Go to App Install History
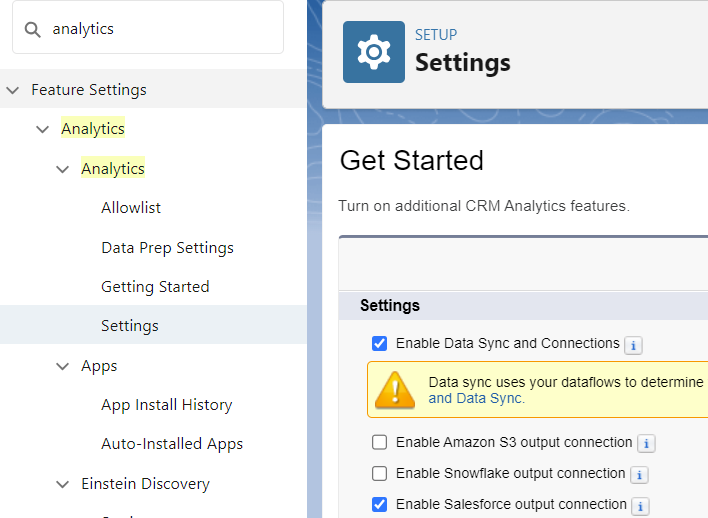708x518 pixels. pos(166,405)
